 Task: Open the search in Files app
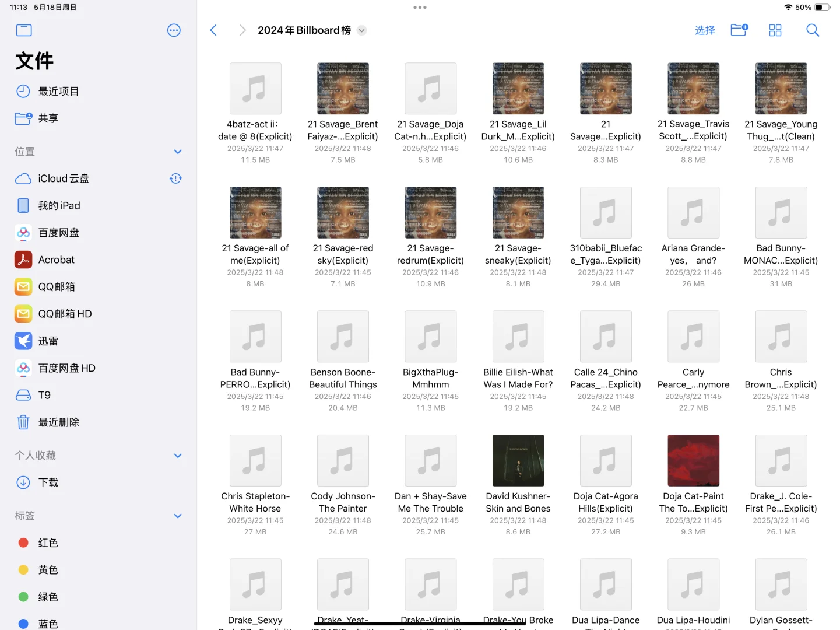(812, 30)
